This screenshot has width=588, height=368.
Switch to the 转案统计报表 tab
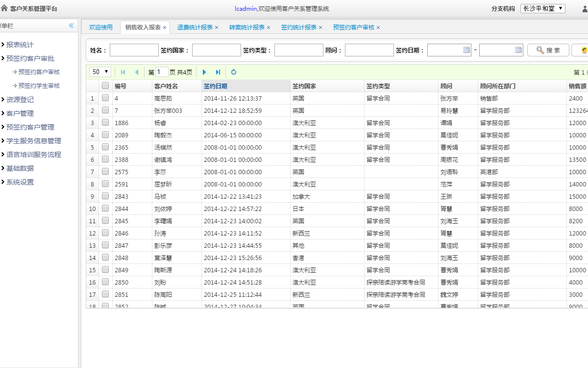pos(246,27)
